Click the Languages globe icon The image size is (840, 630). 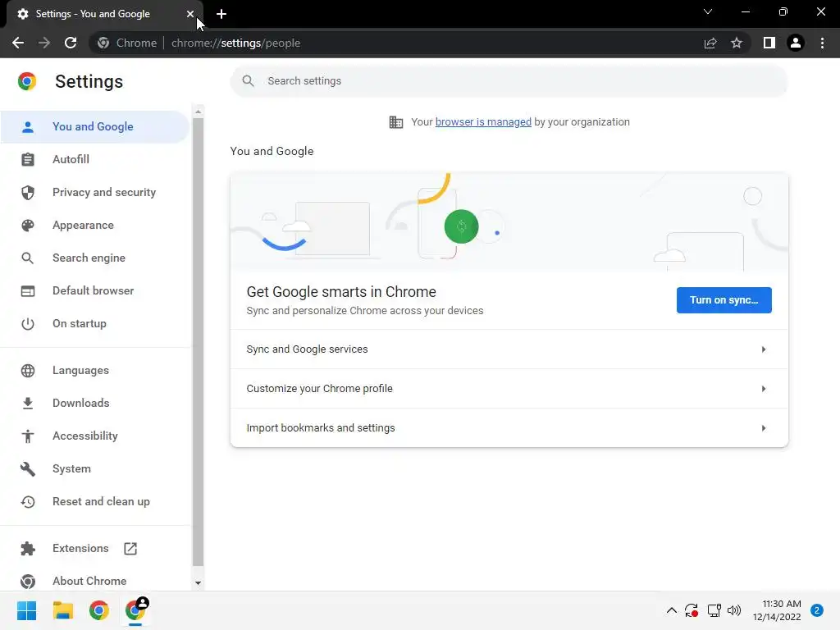(28, 370)
